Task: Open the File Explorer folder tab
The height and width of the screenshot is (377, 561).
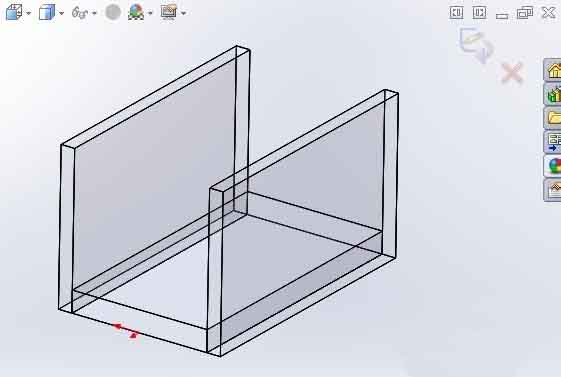Action: pos(553,118)
